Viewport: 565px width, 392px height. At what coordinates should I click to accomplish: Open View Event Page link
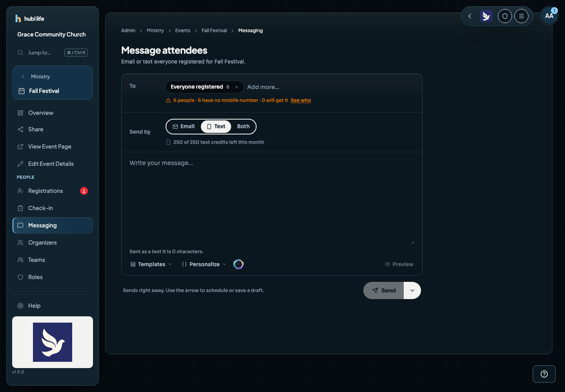point(53,147)
